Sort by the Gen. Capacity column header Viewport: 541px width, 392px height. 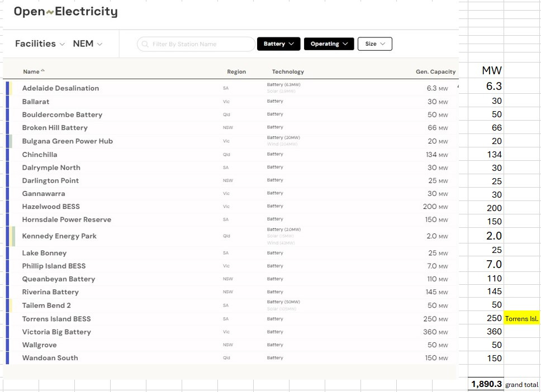click(435, 71)
